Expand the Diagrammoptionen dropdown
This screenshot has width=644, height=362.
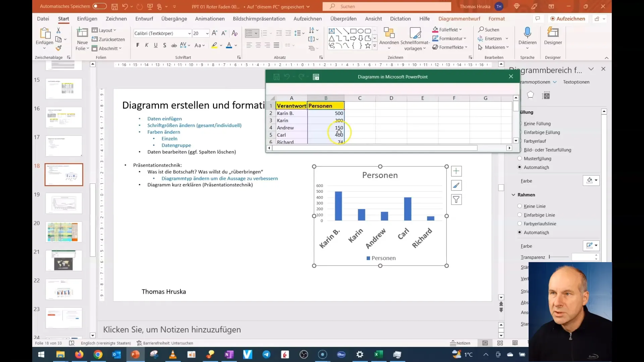pos(554,82)
